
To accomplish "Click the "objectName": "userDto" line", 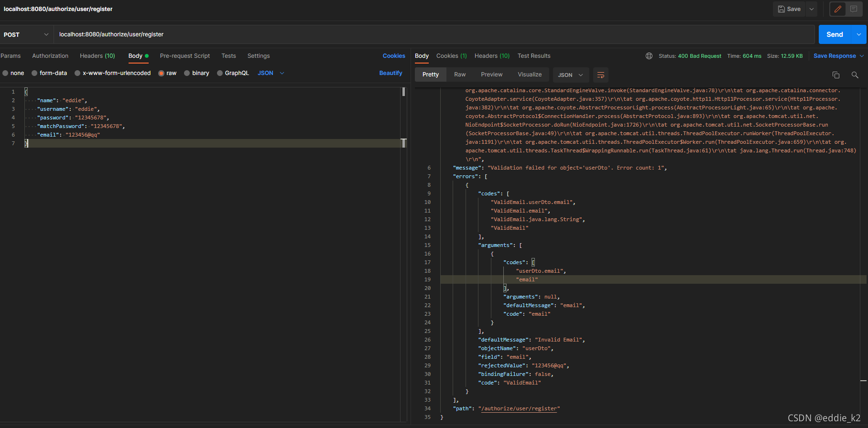I will [x=516, y=348].
